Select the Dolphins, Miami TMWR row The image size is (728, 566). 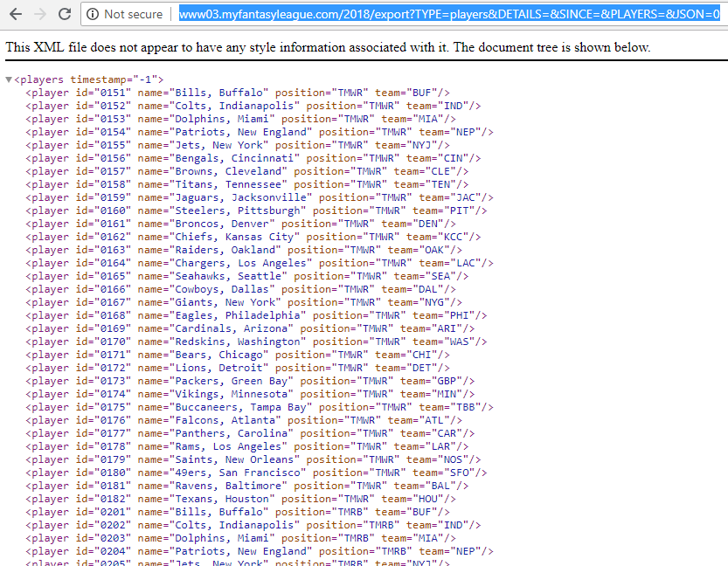tap(240, 119)
